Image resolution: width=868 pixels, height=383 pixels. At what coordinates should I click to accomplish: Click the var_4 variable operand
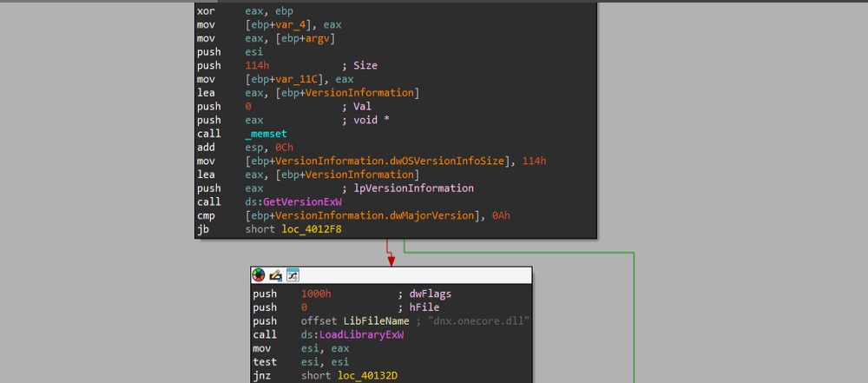(286, 23)
